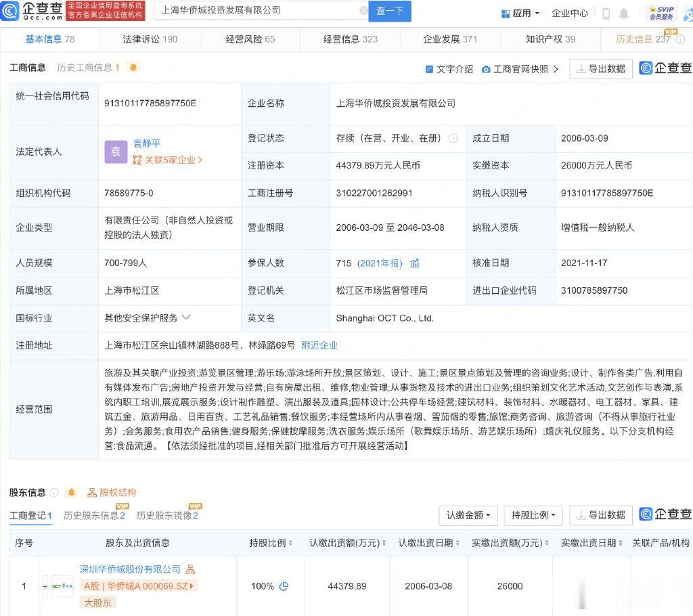Switch to 企业发展 tab
This screenshot has width=693, height=616.
(450, 39)
